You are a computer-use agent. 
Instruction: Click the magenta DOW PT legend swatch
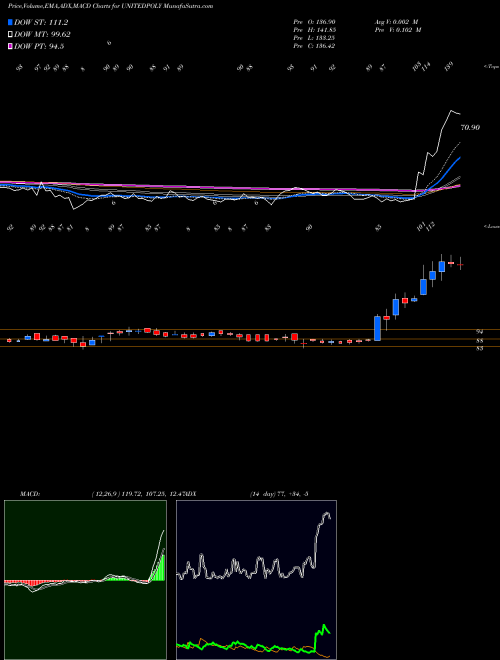(x=10, y=46)
